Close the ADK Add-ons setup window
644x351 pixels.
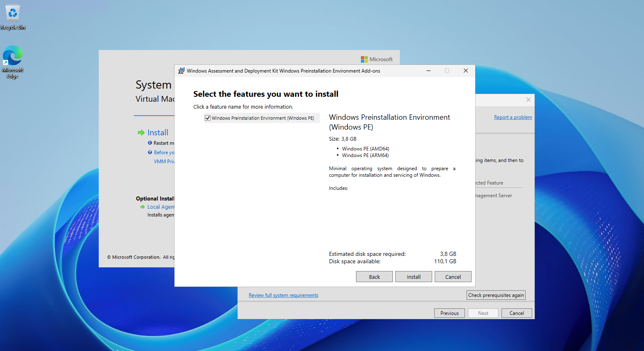pyautogui.click(x=466, y=71)
